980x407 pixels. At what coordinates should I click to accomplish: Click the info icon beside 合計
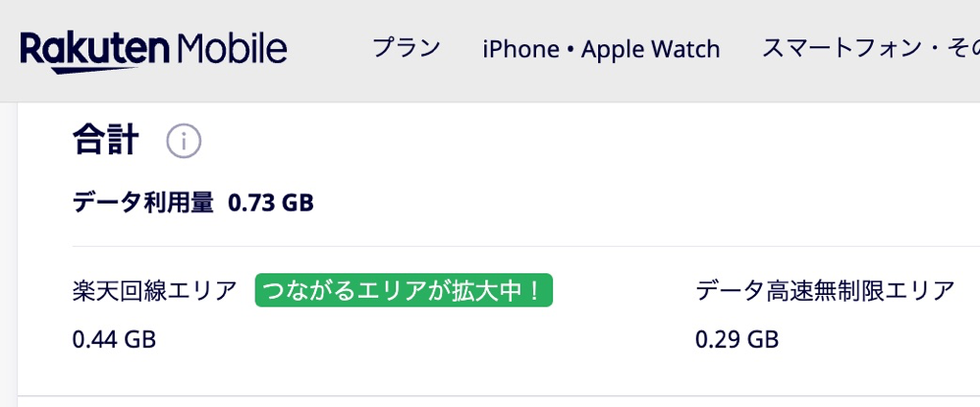184,142
